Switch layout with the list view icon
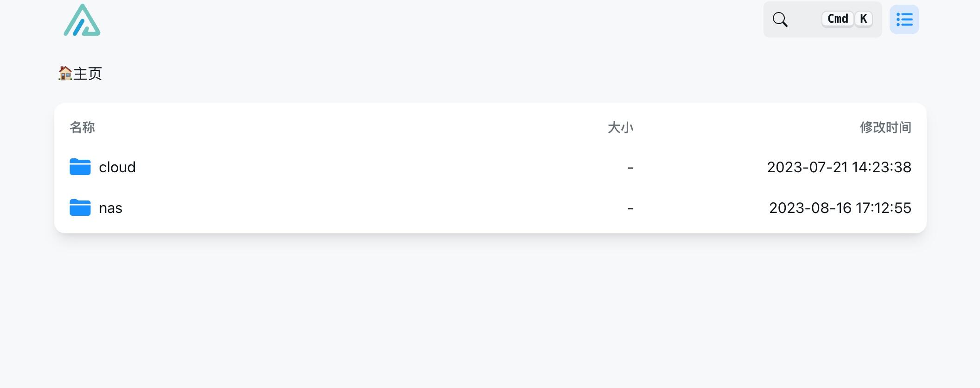 904,19
